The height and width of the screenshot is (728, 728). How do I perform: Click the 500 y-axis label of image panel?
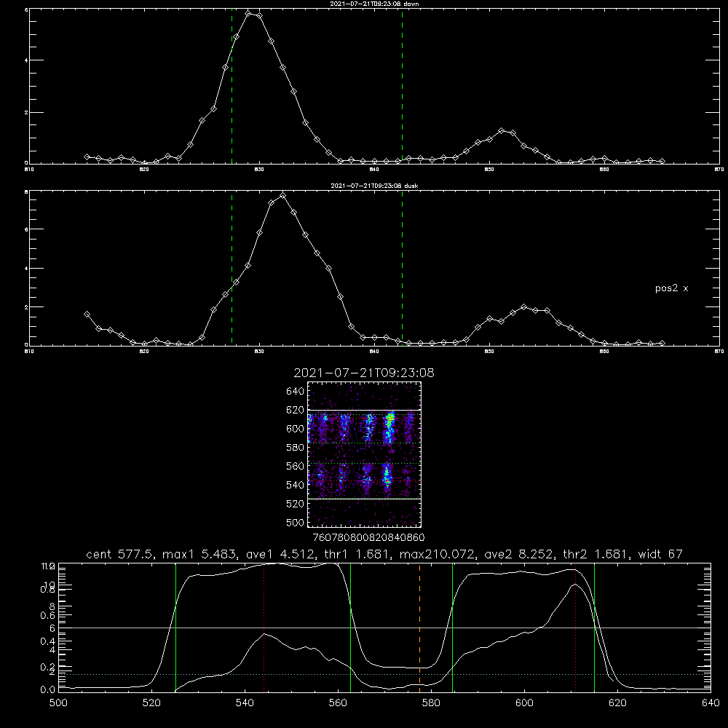tap(295, 522)
